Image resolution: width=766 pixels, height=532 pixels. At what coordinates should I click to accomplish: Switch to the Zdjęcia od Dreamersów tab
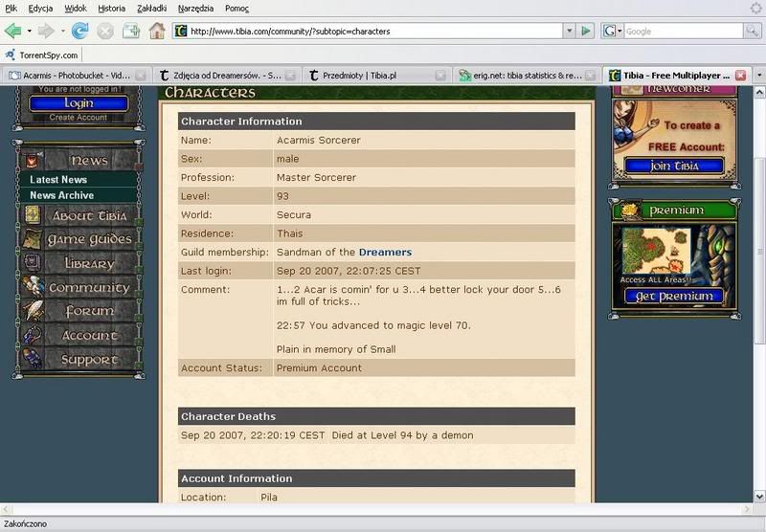pos(227,76)
